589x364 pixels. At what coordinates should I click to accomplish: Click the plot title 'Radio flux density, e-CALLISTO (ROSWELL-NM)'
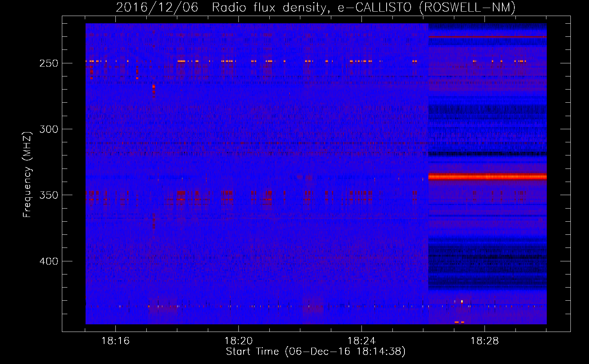coord(364,7)
